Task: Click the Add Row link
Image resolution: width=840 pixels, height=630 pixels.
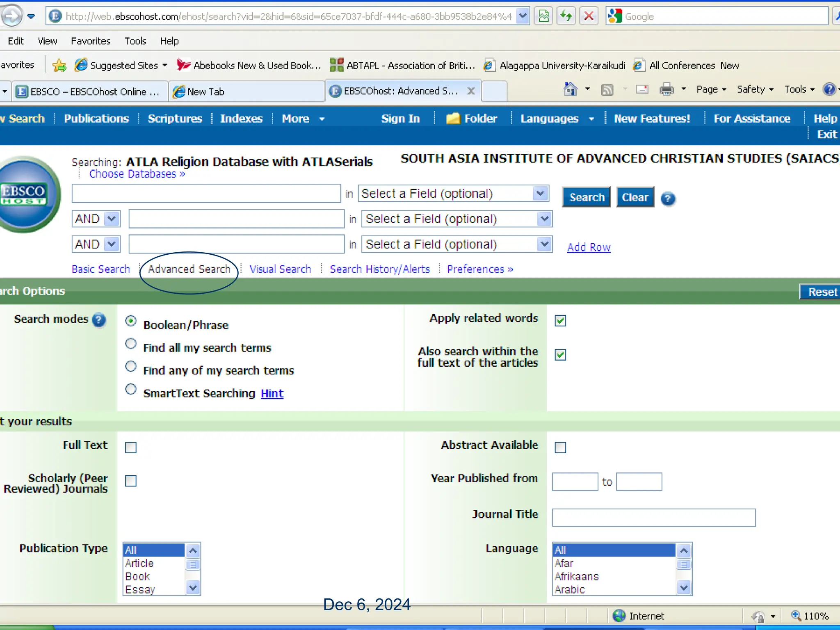Action: [589, 247]
